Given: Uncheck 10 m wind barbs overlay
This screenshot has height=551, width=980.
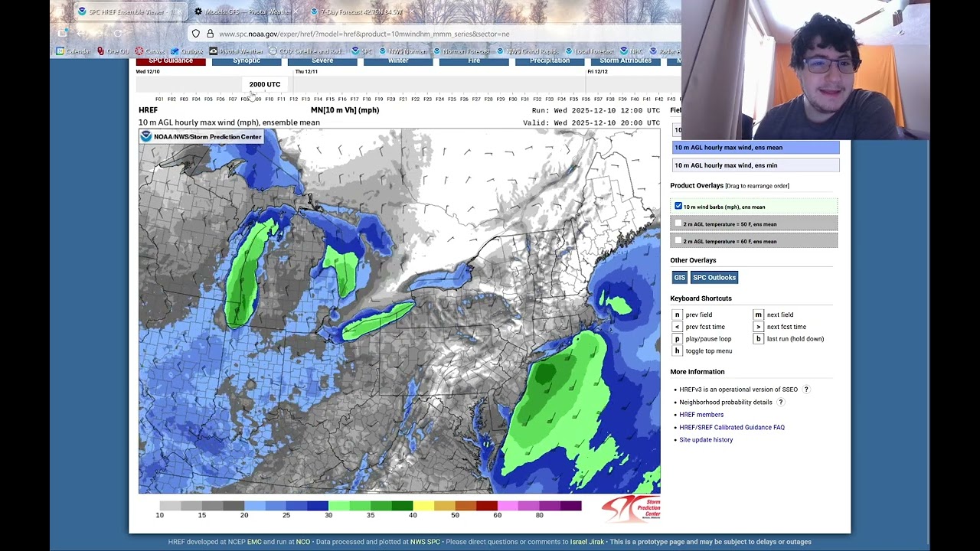Looking at the screenshot, I should (x=678, y=206).
